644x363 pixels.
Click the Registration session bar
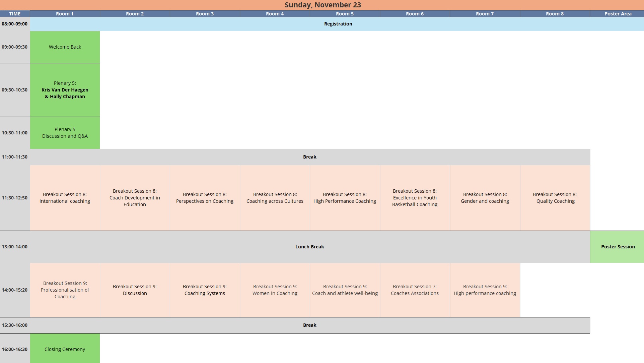click(338, 24)
